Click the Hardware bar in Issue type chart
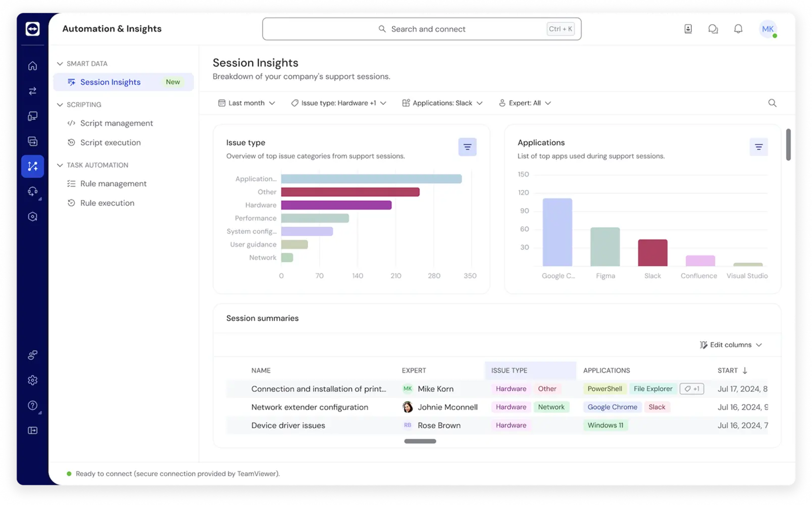The height and width of the screenshot is (505, 812). [x=336, y=205]
